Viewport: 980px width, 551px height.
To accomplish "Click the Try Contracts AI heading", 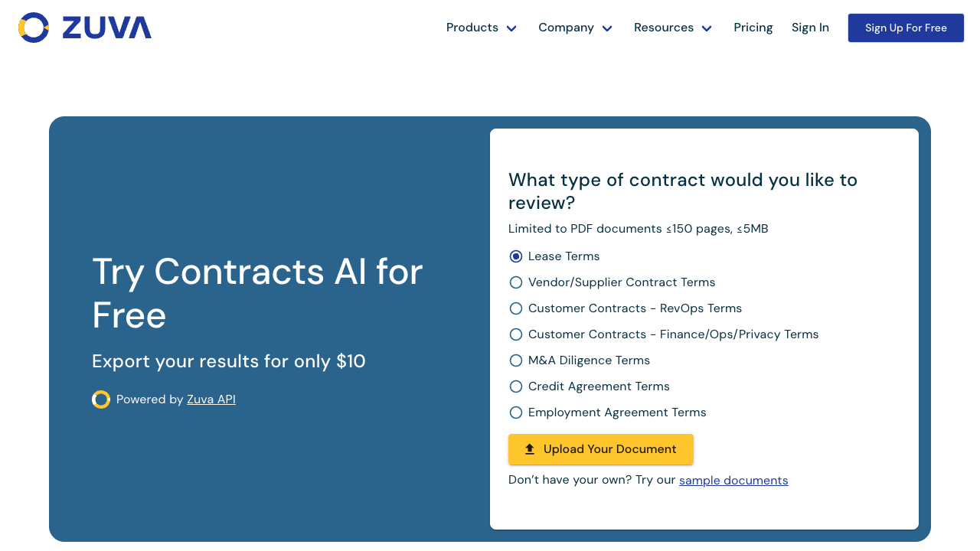I will 256,294.
